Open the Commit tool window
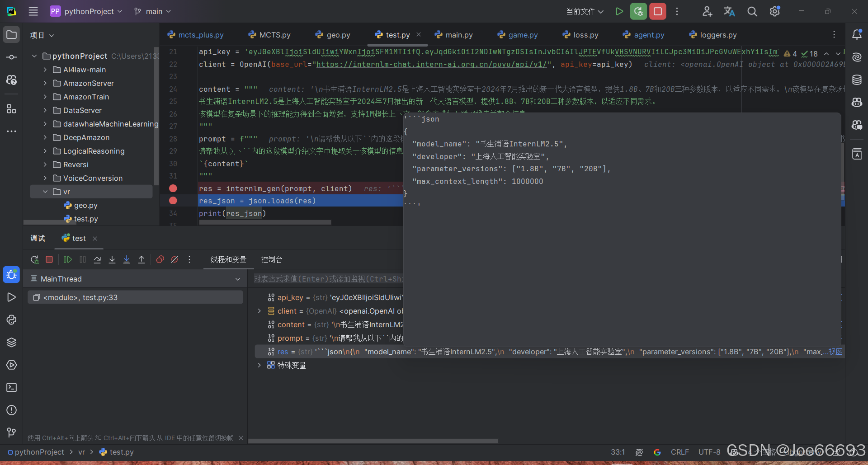The image size is (868, 465). (x=11, y=57)
